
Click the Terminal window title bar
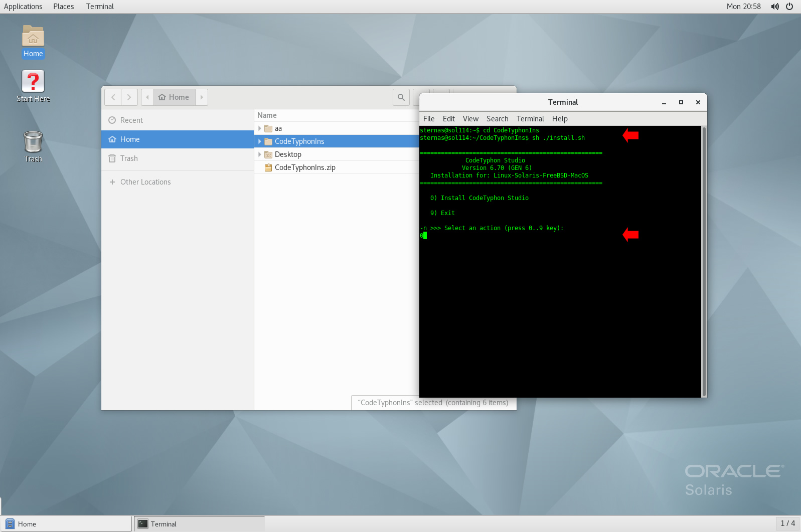[x=563, y=102]
